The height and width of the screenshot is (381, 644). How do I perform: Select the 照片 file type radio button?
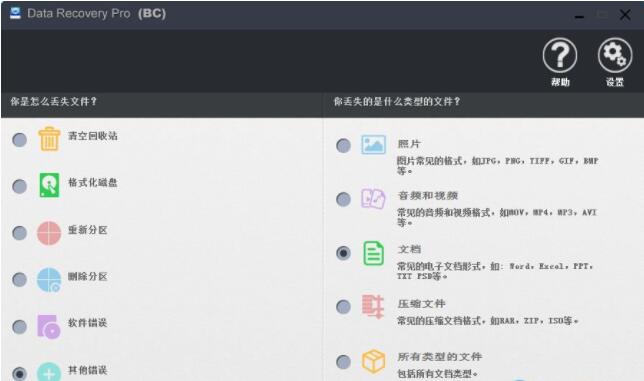[x=343, y=145]
